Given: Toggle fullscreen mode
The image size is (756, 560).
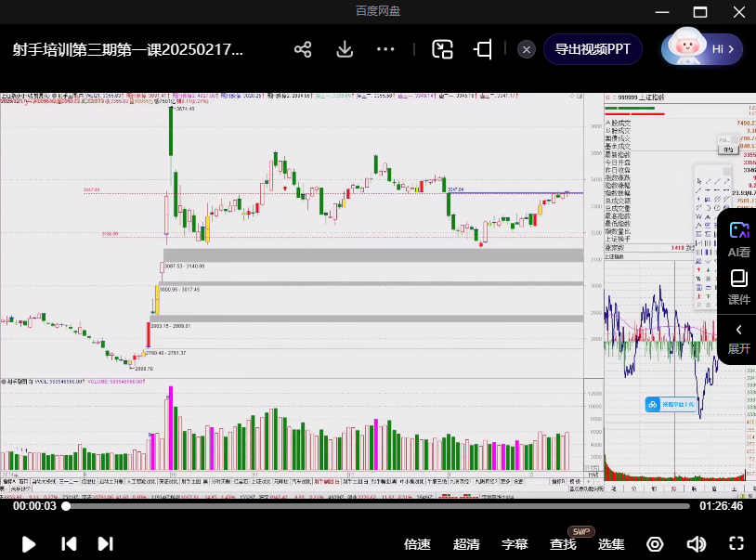Looking at the screenshot, I should click(736, 544).
